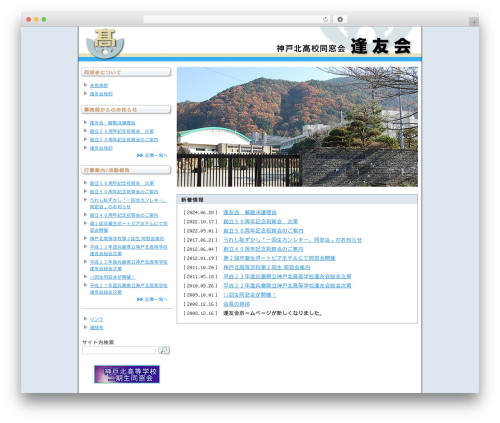Open news item dated 2017.06.21
The width and height of the screenshot is (500, 423).
coord(293,240)
